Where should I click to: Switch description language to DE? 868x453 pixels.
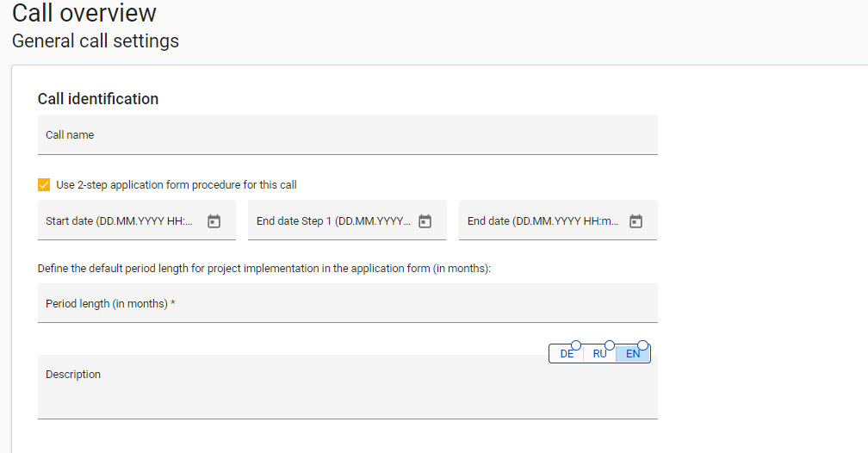(x=567, y=354)
